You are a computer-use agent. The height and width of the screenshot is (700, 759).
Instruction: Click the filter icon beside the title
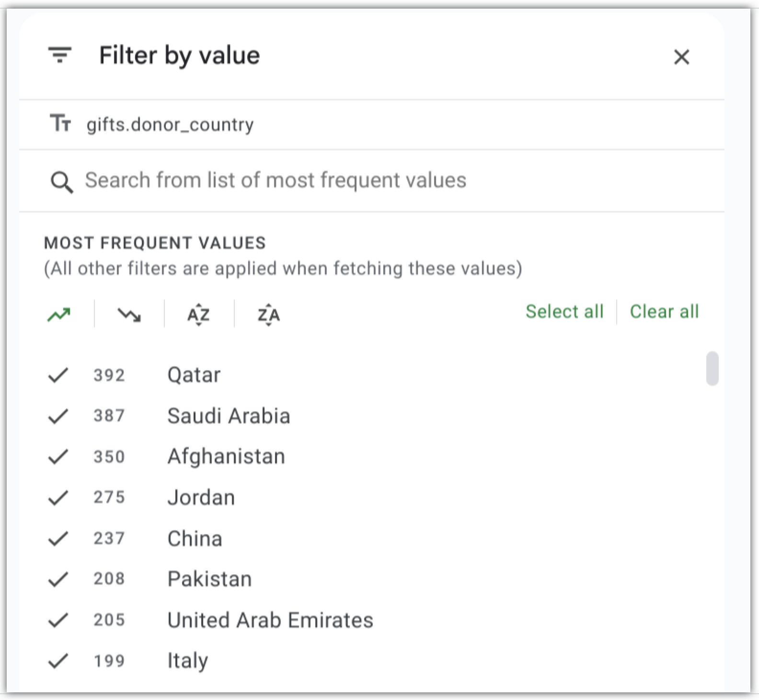tap(60, 55)
